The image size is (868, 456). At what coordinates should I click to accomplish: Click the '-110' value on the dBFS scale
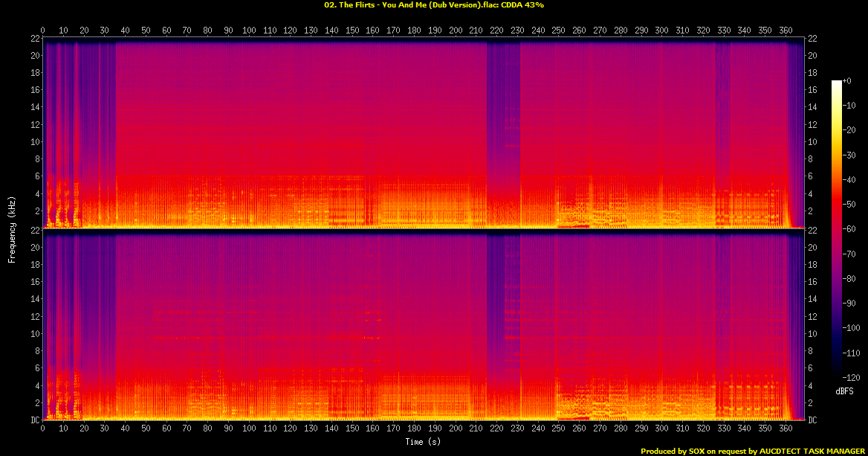click(x=852, y=353)
